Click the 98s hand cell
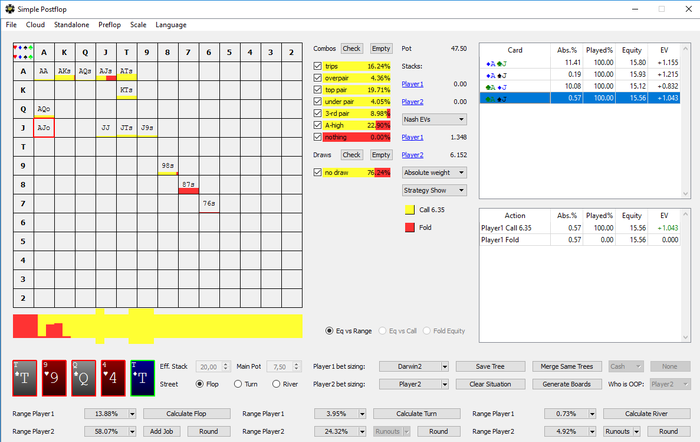Viewport: 700px width, 442px height. pyautogui.click(x=167, y=166)
